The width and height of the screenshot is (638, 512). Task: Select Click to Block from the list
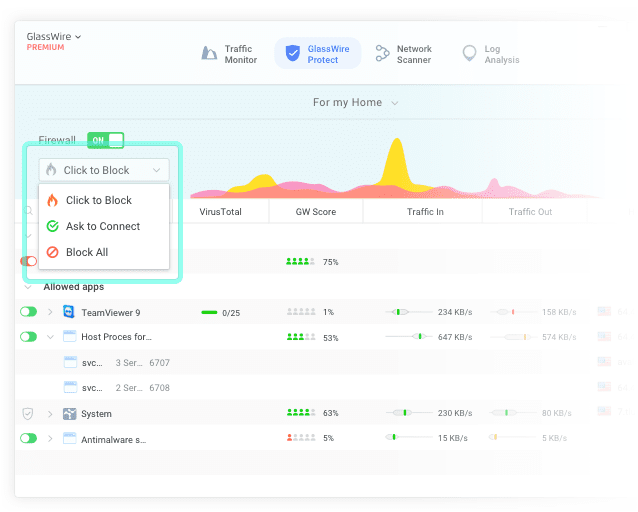[x=104, y=200]
